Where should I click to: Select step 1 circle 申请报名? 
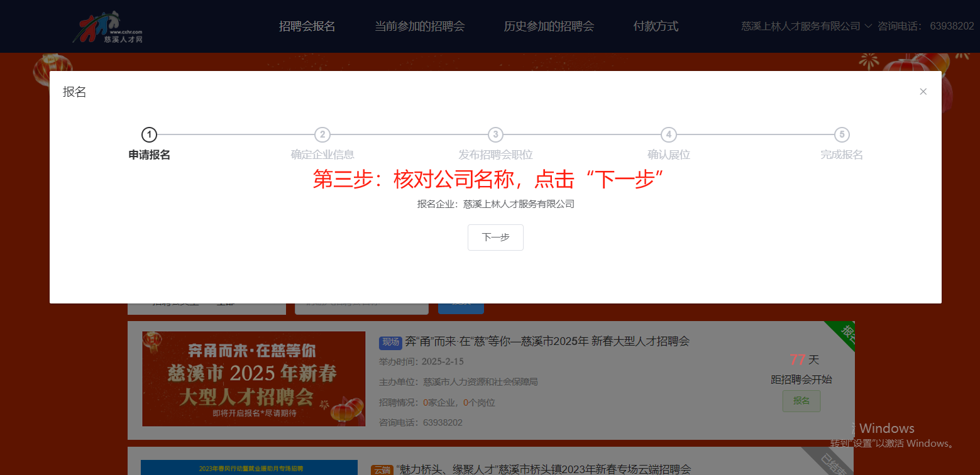coord(149,134)
